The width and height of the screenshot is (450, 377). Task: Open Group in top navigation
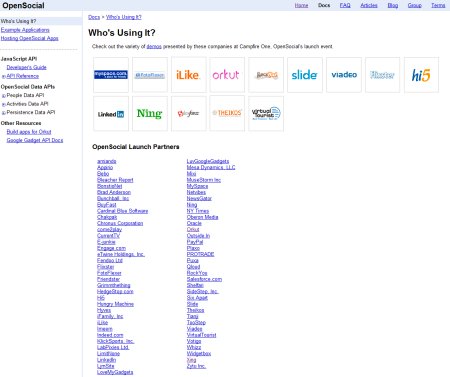(x=415, y=5)
